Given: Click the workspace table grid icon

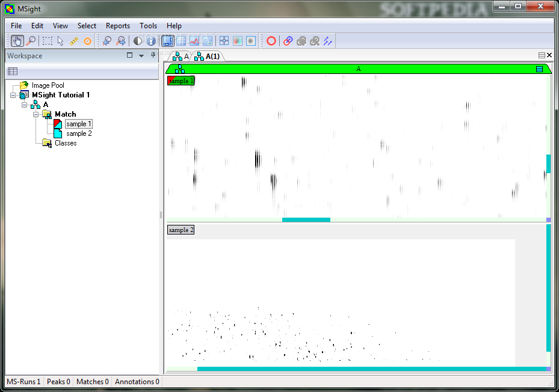Looking at the screenshot, I should click(x=13, y=72).
